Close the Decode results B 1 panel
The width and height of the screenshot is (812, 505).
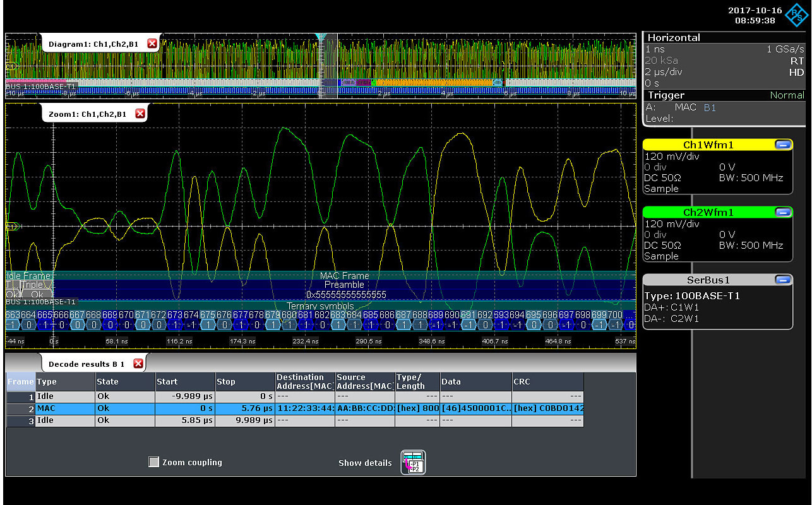pyautogui.click(x=138, y=362)
